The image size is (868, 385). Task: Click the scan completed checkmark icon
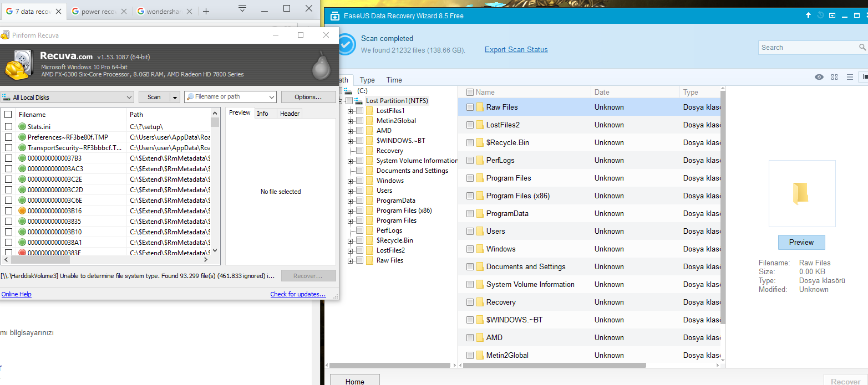tap(346, 44)
